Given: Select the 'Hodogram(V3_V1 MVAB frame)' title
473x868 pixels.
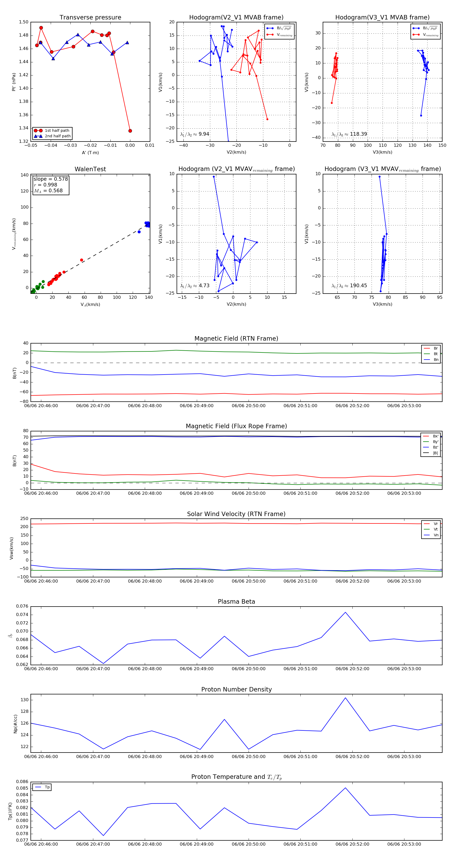Looking at the screenshot, I should [382, 18].
